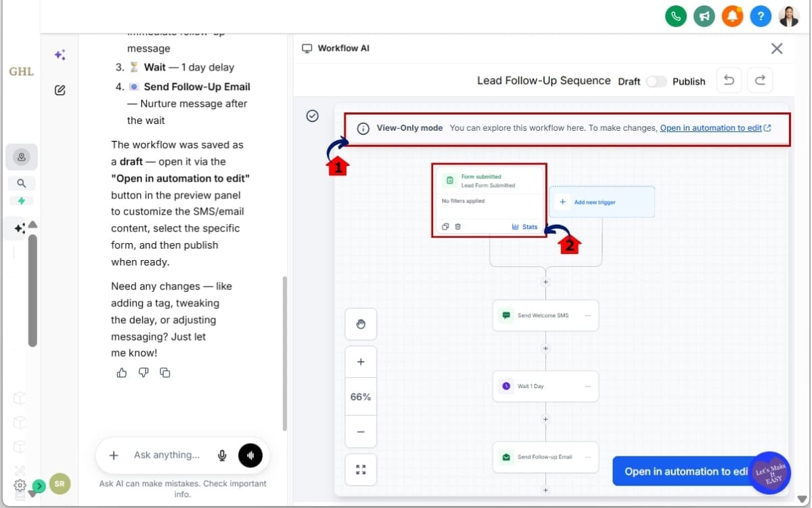This screenshot has height=508, width=812.
Task: Add a step between SMS and Wait nodes
Action: coord(545,349)
